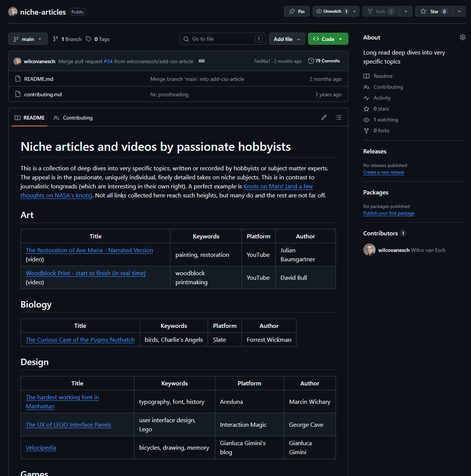Click the branch icon beside 1 Branch
This screenshot has height=476, width=471.
click(56, 39)
